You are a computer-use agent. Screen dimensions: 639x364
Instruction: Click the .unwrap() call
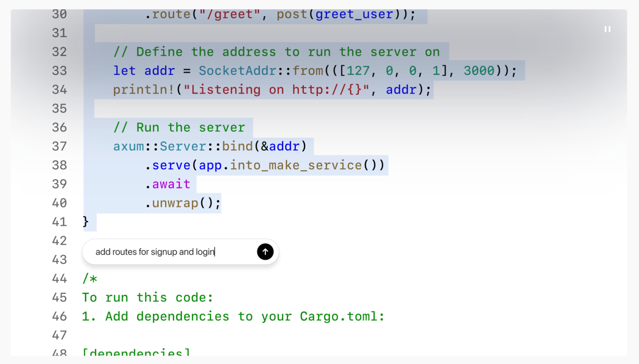tap(183, 203)
